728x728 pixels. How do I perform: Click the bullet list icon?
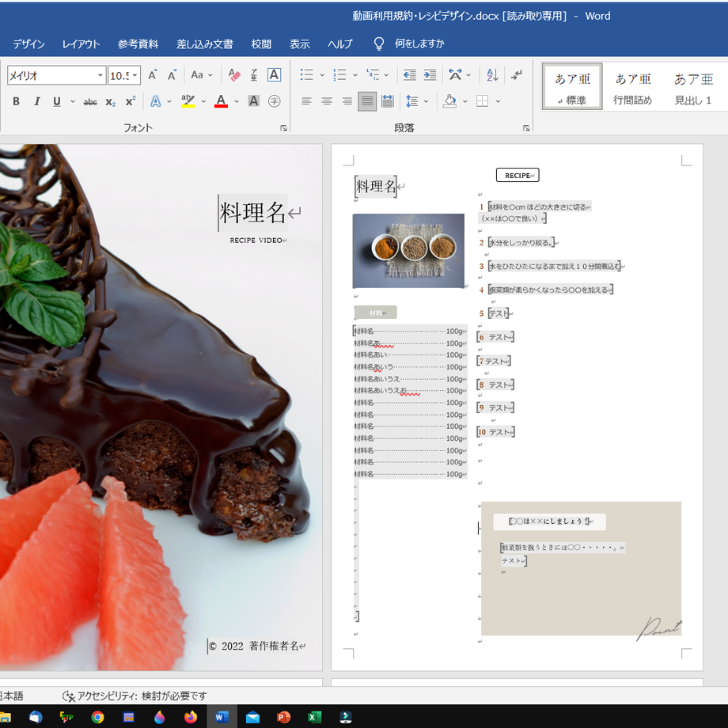coord(306,74)
